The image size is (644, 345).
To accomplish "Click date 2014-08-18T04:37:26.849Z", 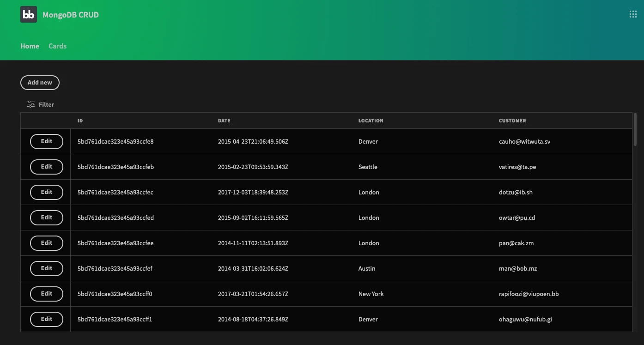I will point(253,319).
